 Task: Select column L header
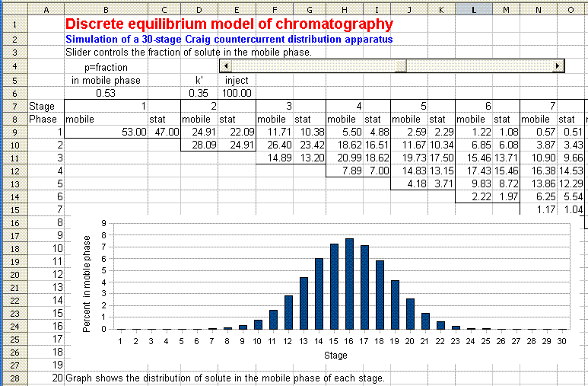click(x=473, y=8)
